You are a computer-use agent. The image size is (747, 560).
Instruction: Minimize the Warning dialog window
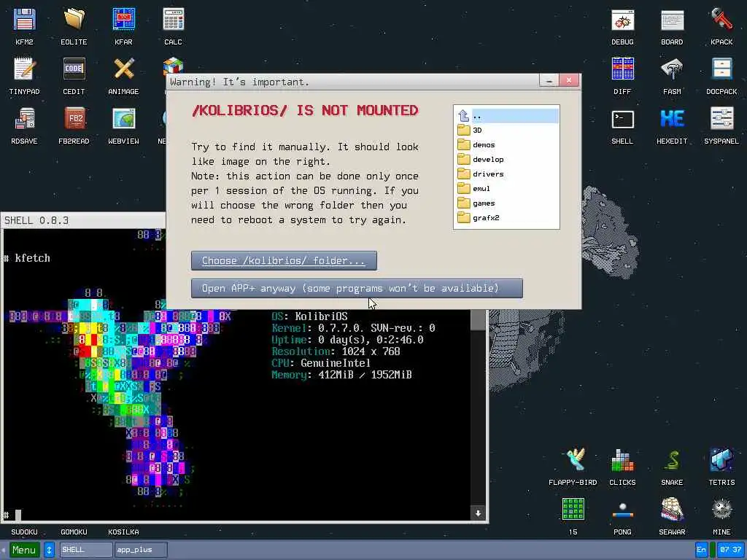549,80
